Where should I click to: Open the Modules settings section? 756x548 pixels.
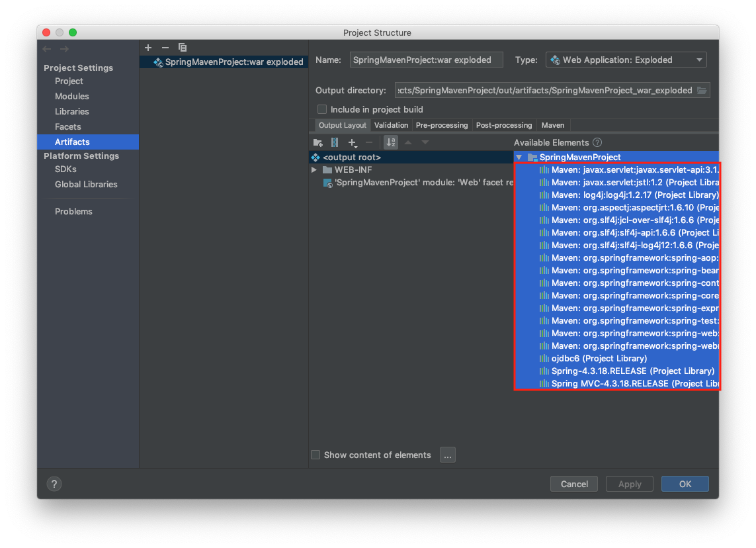(x=72, y=96)
